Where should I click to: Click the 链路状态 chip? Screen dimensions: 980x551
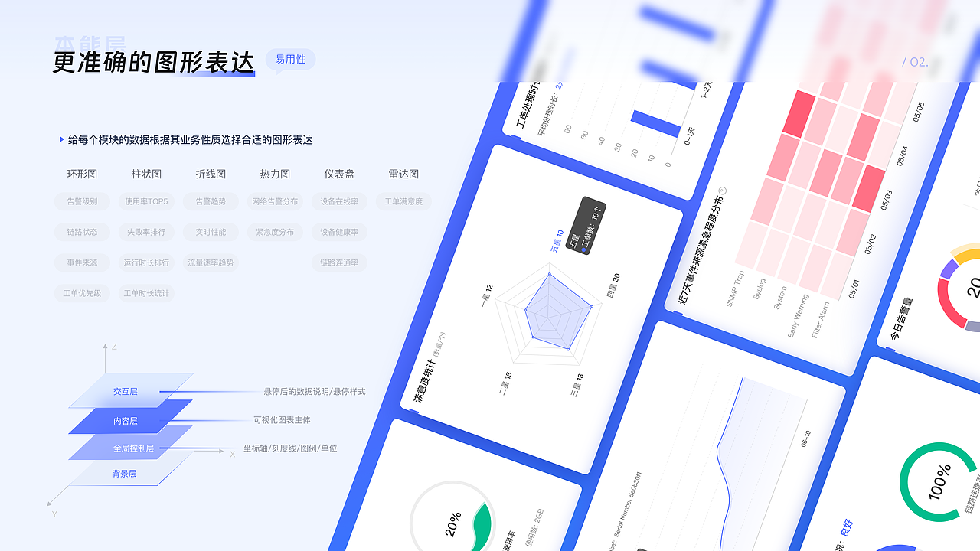click(82, 232)
